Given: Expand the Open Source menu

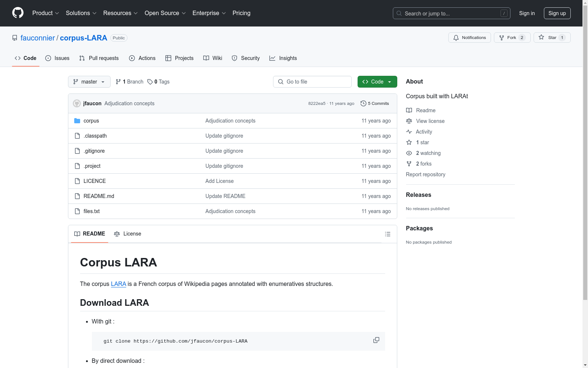Looking at the screenshot, I should click(165, 13).
